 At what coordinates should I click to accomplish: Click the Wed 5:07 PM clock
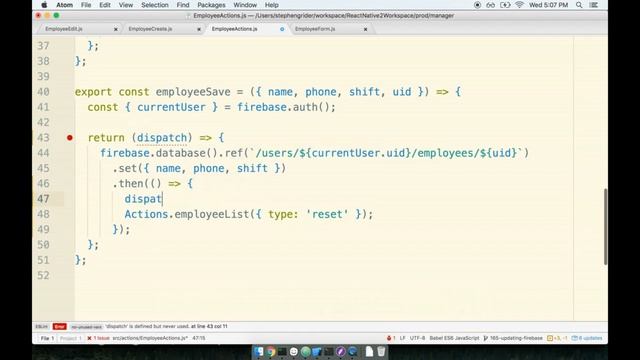(x=548, y=5)
